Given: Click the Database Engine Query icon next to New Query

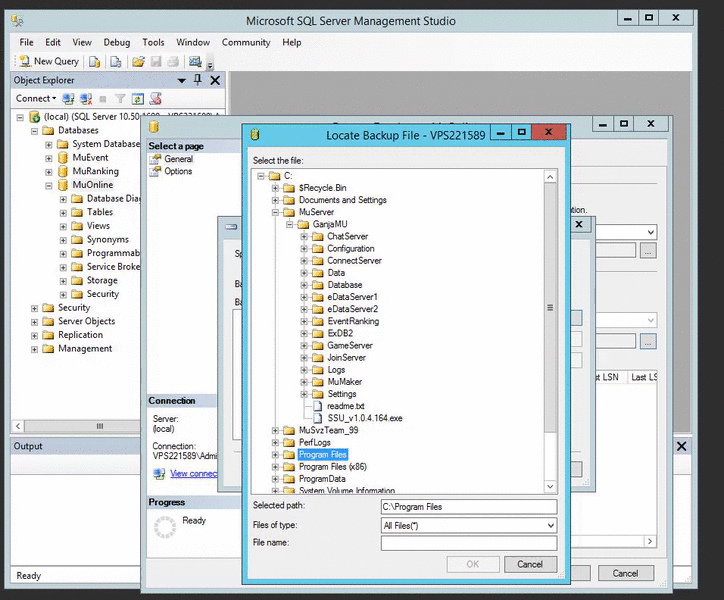Looking at the screenshot, I should [x=95, y=61].
